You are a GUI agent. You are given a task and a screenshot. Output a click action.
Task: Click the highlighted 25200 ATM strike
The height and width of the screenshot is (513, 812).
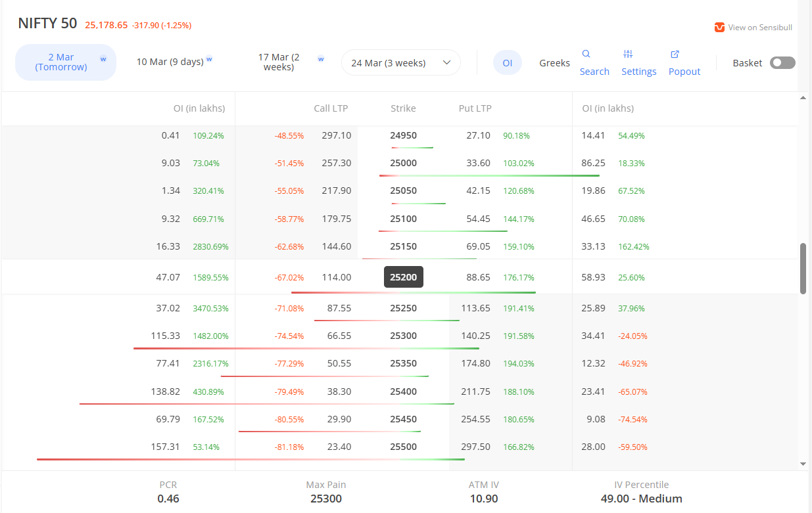(x=403, y=277)
